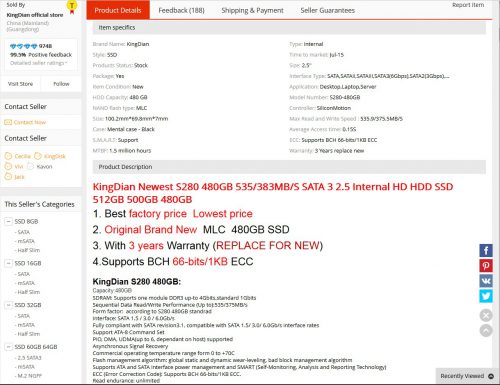Open Detailed seller ratings dropdown
Viewport: 500px width, 385px height.
[38, 63]
